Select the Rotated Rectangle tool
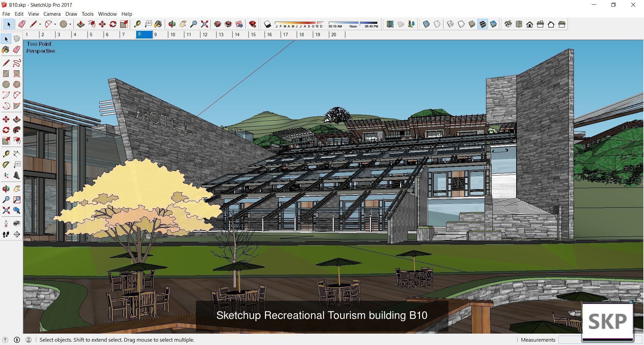The height and width of the screenshot is (345, 644). click(x=17, y=74)
